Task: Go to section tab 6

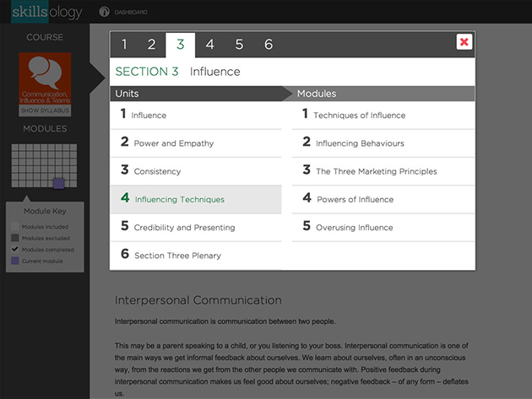Action: [269, 45]
